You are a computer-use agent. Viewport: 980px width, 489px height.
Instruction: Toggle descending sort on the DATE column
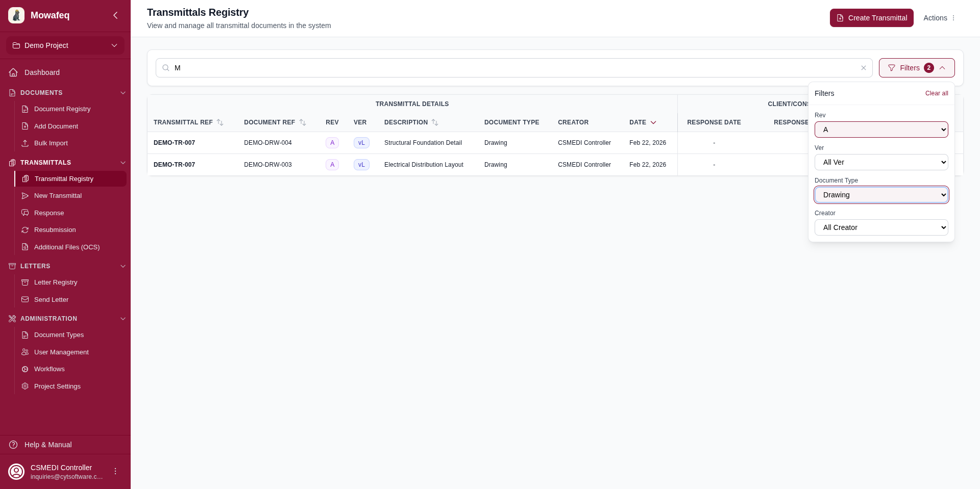(654, 122)
